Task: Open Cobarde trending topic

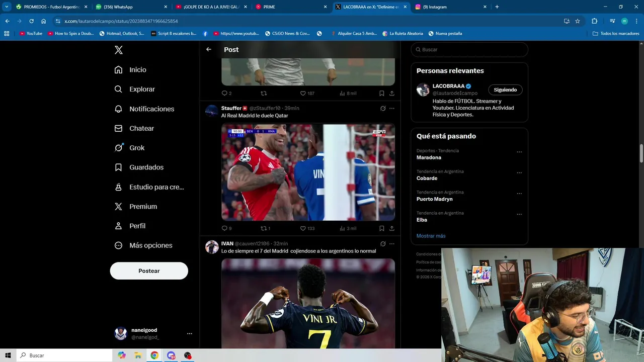Action: point(427,178)
